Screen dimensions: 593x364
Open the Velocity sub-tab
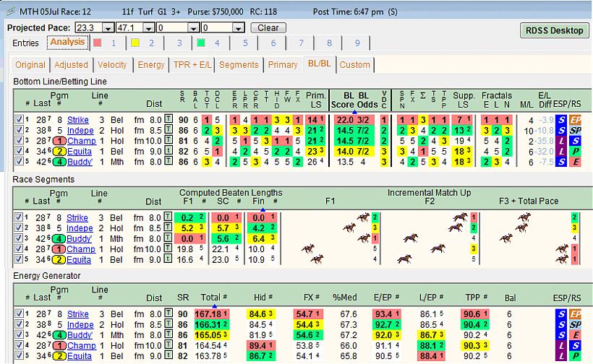pos(112,64)
